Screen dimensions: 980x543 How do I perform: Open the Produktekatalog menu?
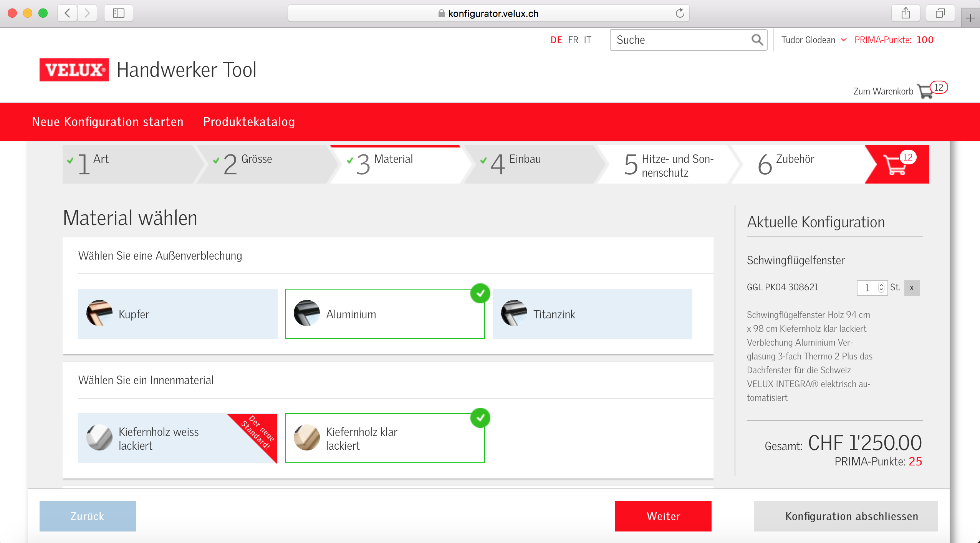249,122
